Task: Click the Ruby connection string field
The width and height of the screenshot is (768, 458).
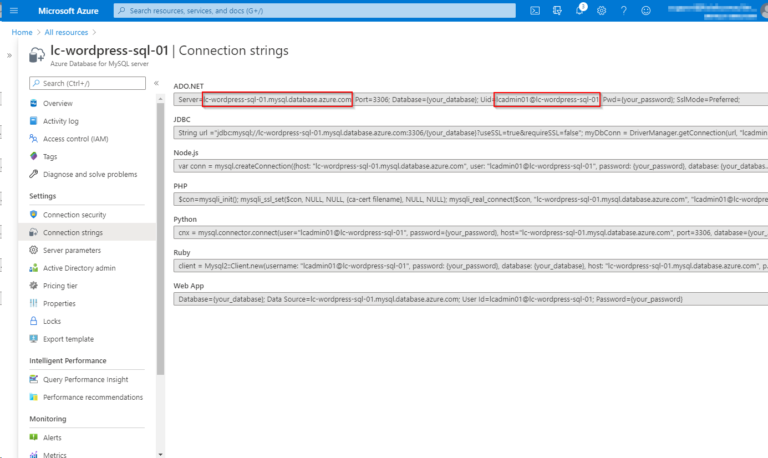Action: click(471, 266)
